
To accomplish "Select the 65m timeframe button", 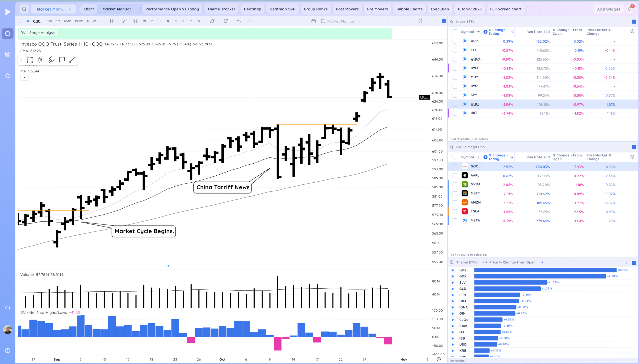I will 68,21.
